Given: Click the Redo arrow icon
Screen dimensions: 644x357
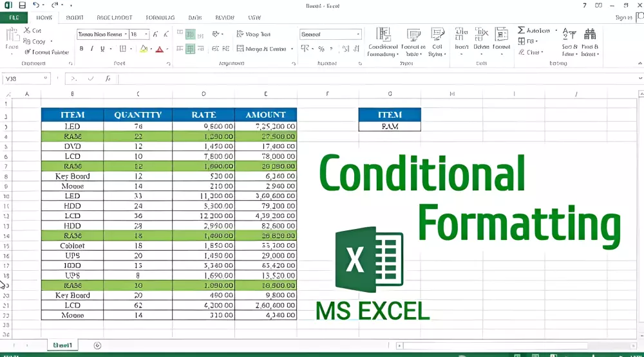Looking at the screenshot, I should [55, 5].
